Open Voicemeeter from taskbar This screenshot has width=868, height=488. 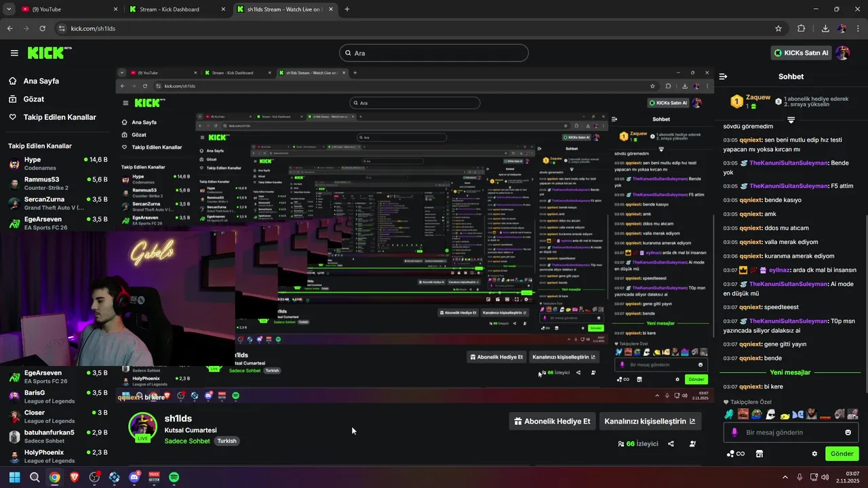click(x=154, y=477)
